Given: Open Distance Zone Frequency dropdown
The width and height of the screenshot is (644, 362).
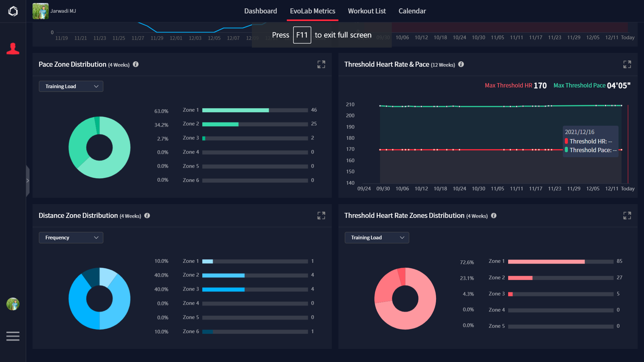Looking at the screenshot, I should (71, 238).
